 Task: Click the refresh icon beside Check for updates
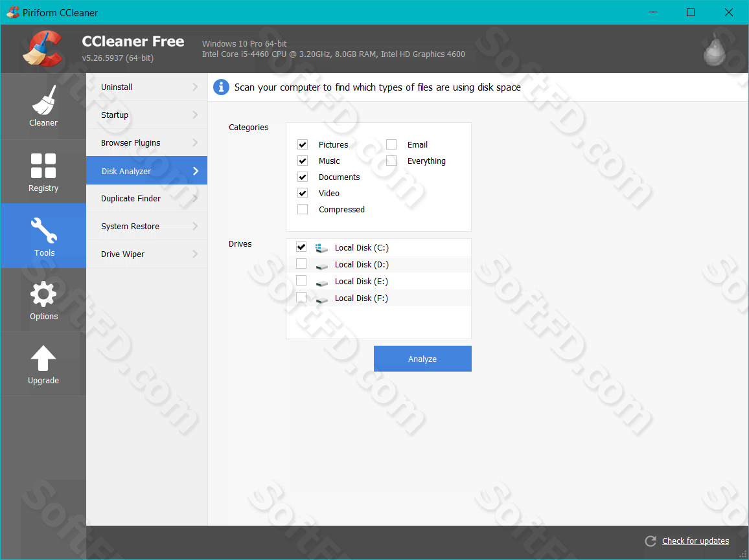(650, 541)
